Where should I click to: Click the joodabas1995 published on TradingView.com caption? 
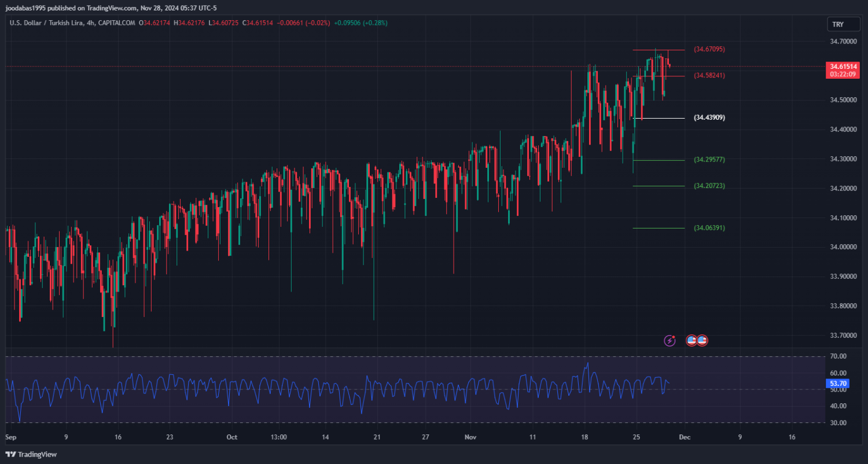click(x=71, y=8)
